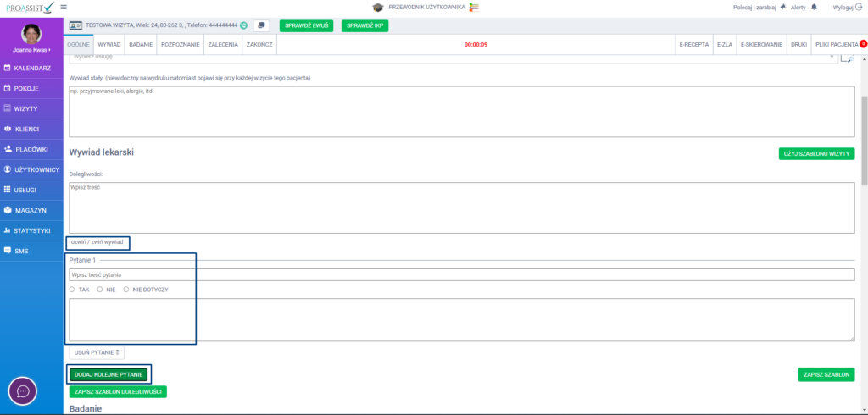Click the Wyloguj logout icon

pyautogui.click(x=859, y=7)
